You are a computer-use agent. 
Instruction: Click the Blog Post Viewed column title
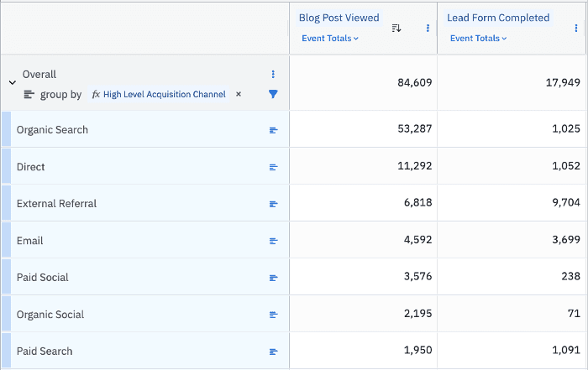coord(339,18)
